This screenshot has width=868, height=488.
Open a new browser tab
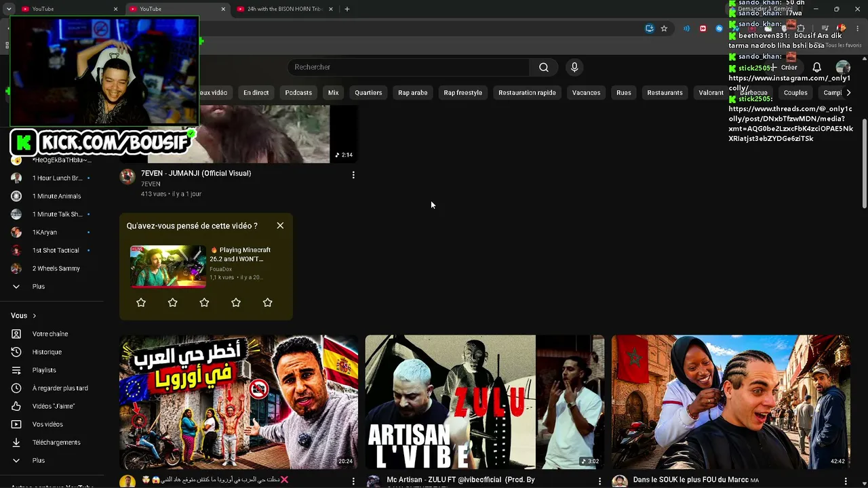point(347,9)
